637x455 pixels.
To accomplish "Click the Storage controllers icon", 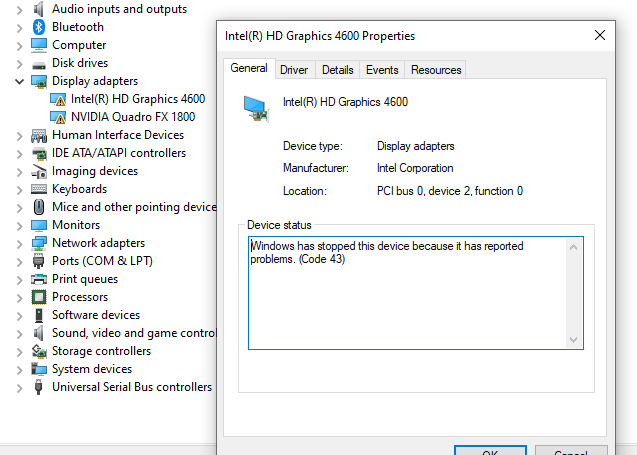I will [x=39, y=351].
